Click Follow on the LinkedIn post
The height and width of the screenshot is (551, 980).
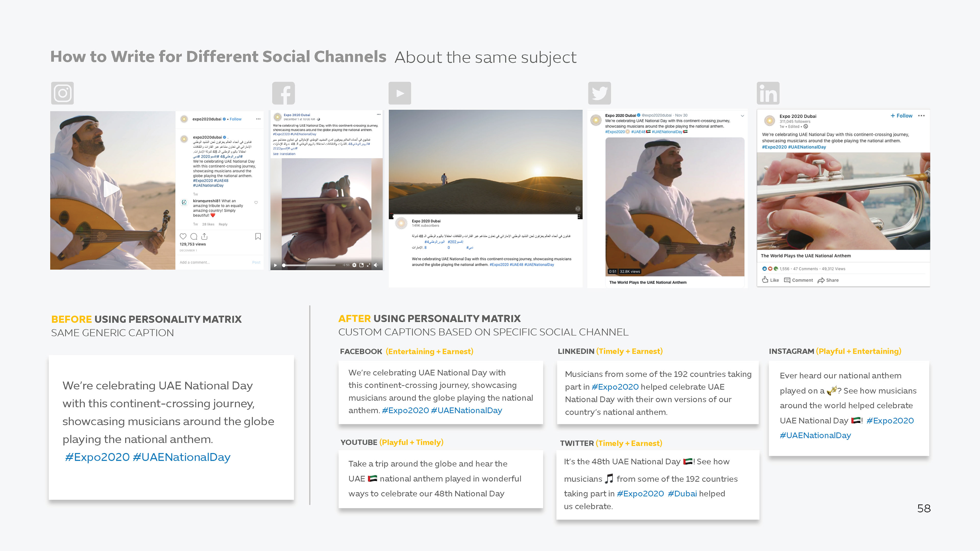(901, 116)
